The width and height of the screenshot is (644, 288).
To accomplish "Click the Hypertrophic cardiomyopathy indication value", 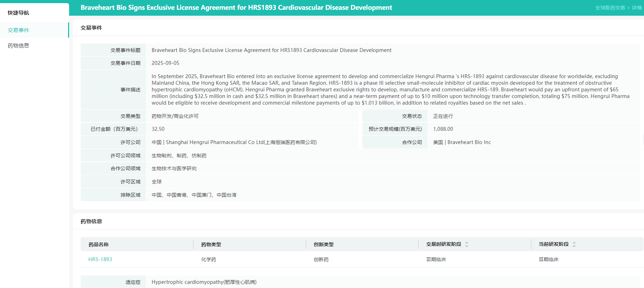I will [204, 282].
